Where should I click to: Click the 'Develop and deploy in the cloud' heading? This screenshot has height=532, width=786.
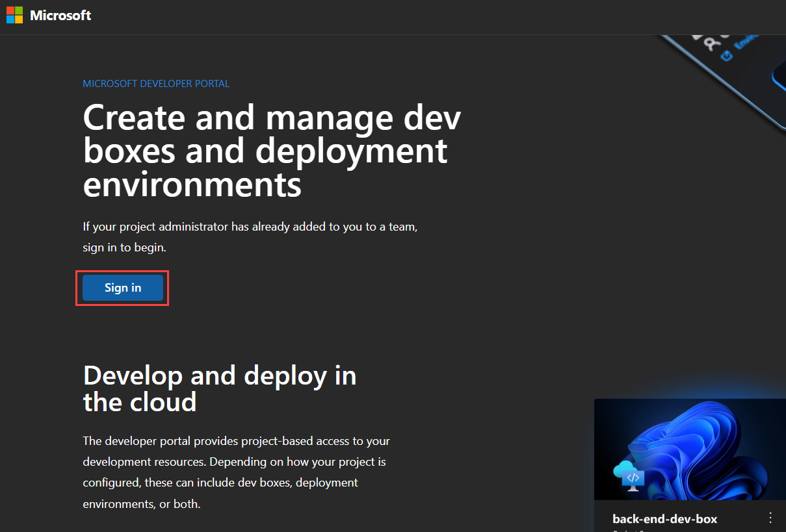tap(220, 388)
